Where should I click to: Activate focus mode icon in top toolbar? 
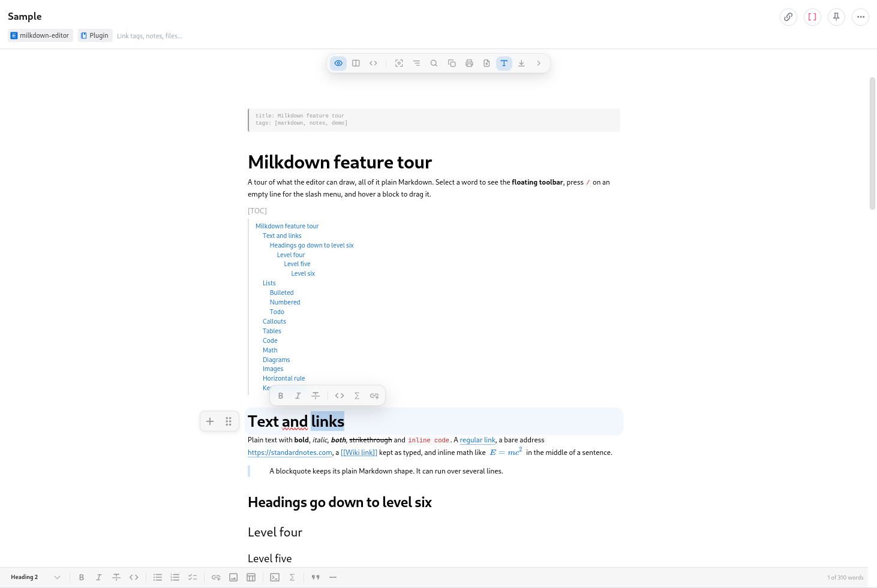point(399,63)
